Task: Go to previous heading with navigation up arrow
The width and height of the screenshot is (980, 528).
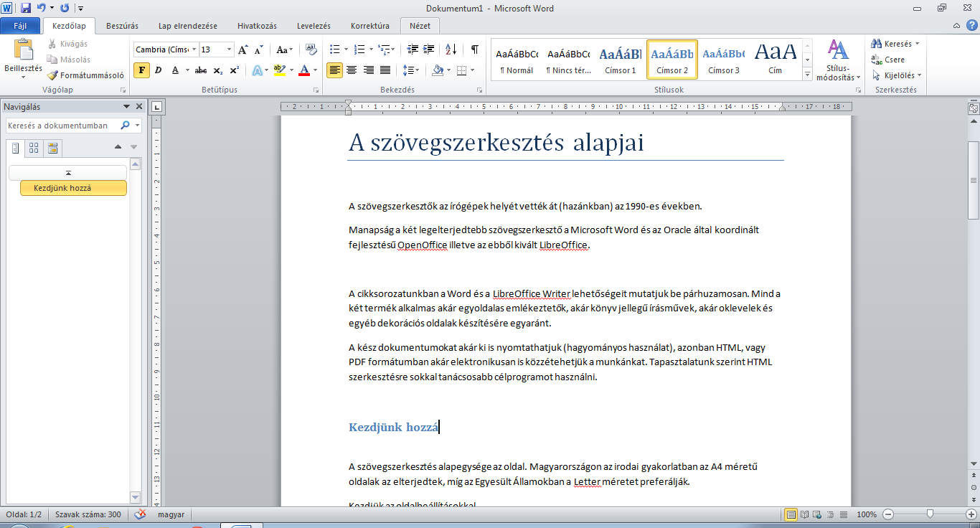Action: [118, 147]
